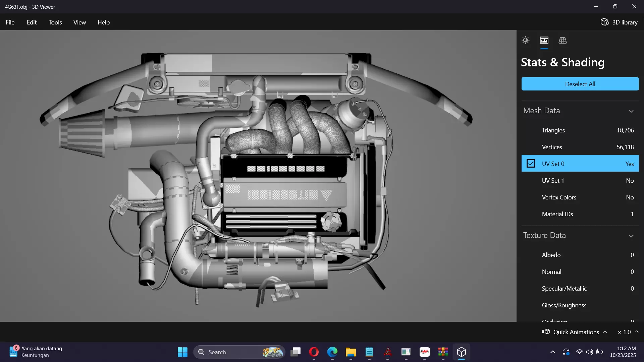Collapse the Mesh Data section

coord(631,111)
